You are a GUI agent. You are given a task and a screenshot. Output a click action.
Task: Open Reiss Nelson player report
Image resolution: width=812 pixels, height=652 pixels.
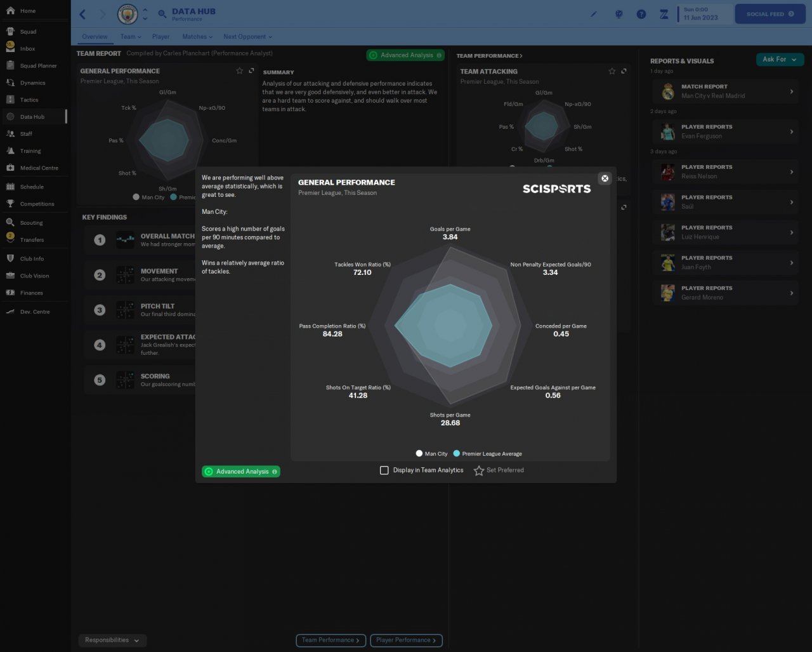pyautogui.click(x=725, y=172)
